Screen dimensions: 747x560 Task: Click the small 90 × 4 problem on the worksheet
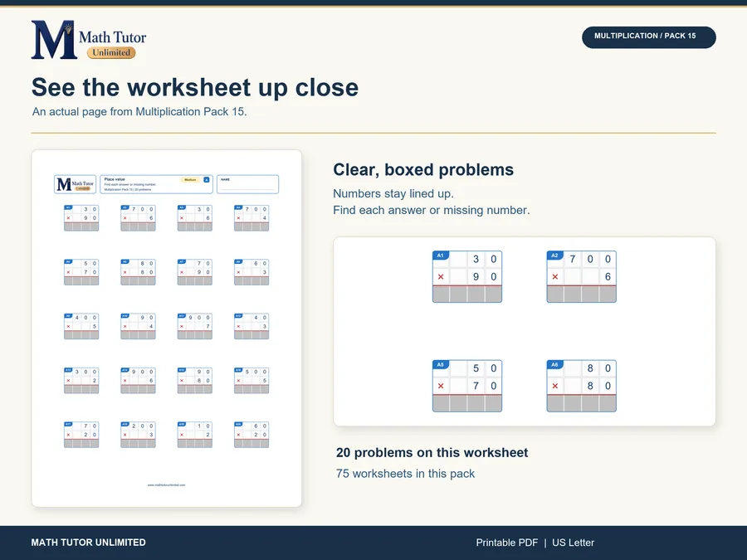point(138,326)
